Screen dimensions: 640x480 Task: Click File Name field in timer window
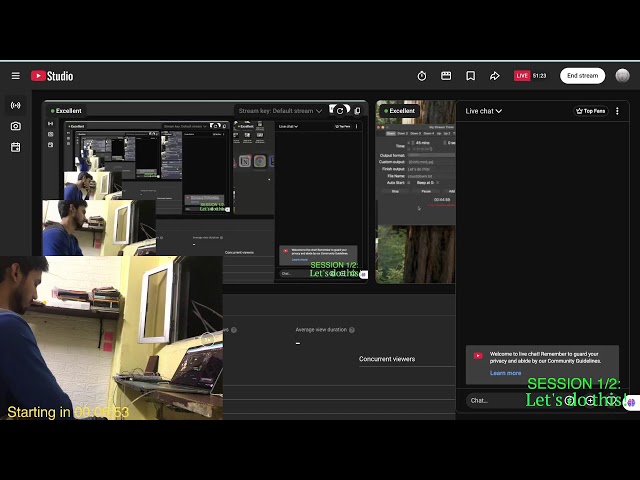tap(431, 176)
